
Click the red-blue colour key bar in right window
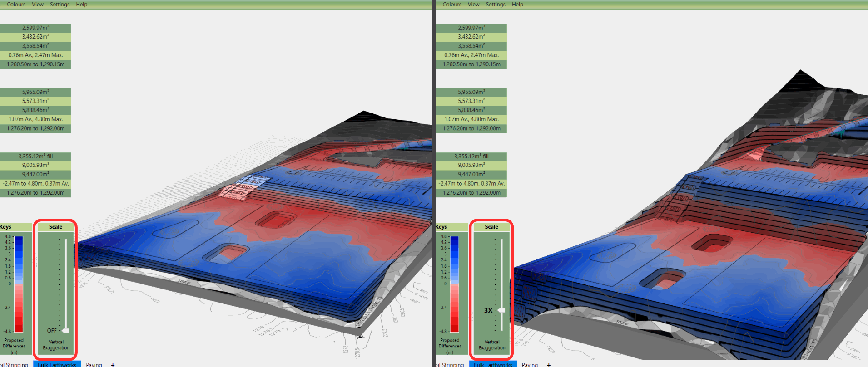pyautogui.click(x=454, y=284)
